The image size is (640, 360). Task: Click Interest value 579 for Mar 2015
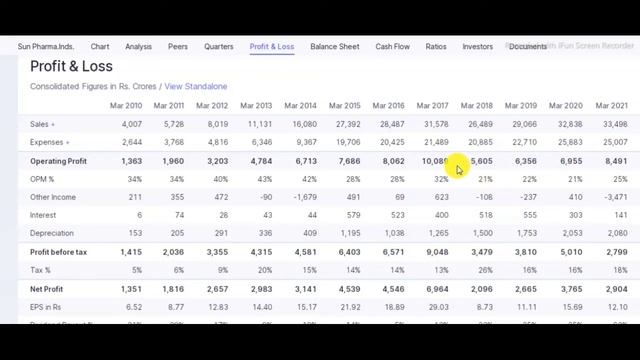coord(353,215)
